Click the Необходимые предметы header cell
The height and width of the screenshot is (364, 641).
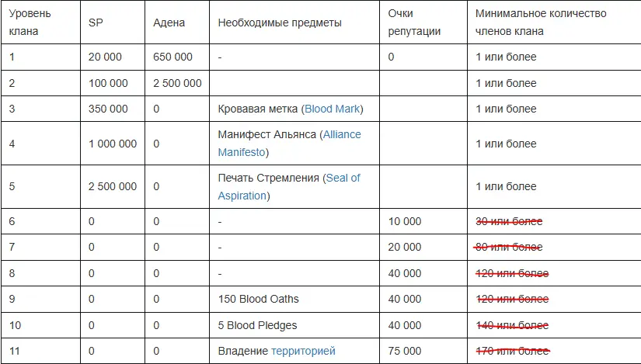[x=280, y=23]
